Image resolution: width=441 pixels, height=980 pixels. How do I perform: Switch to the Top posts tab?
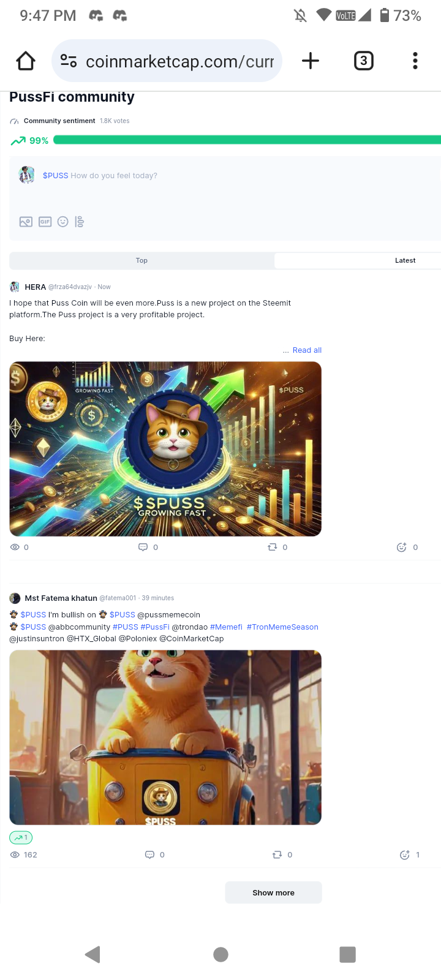[x=141, y=260]
